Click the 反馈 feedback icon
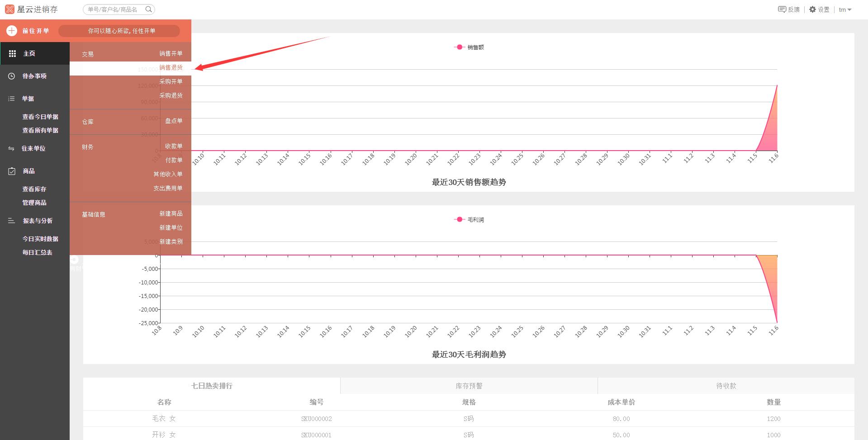Viewport: 868px width, 440px height. [782, 9]
